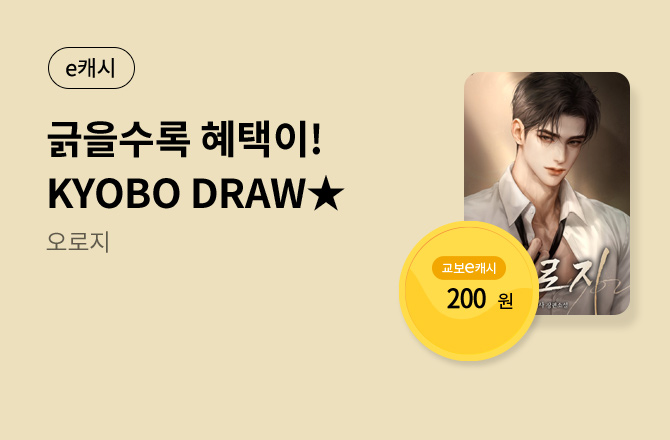670x440 pixels.
Task: Click the man's face on the cover
Action: point(553,145)
